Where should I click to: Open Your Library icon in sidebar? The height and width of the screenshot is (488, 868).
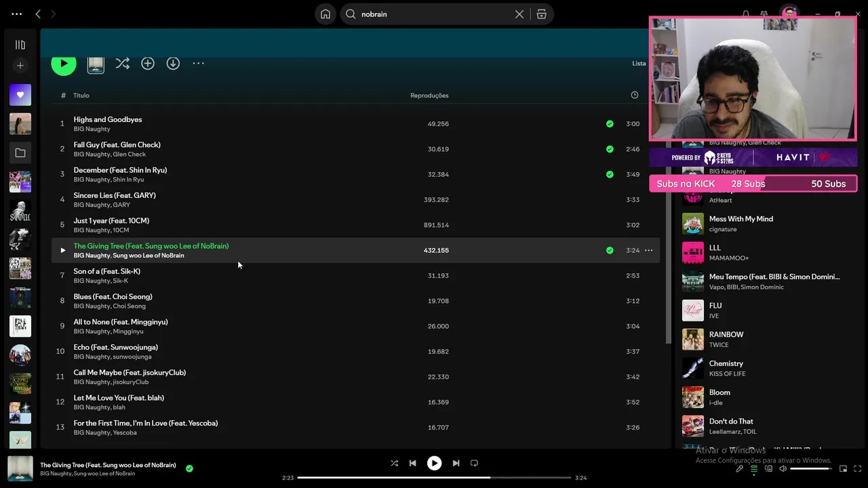20,45
